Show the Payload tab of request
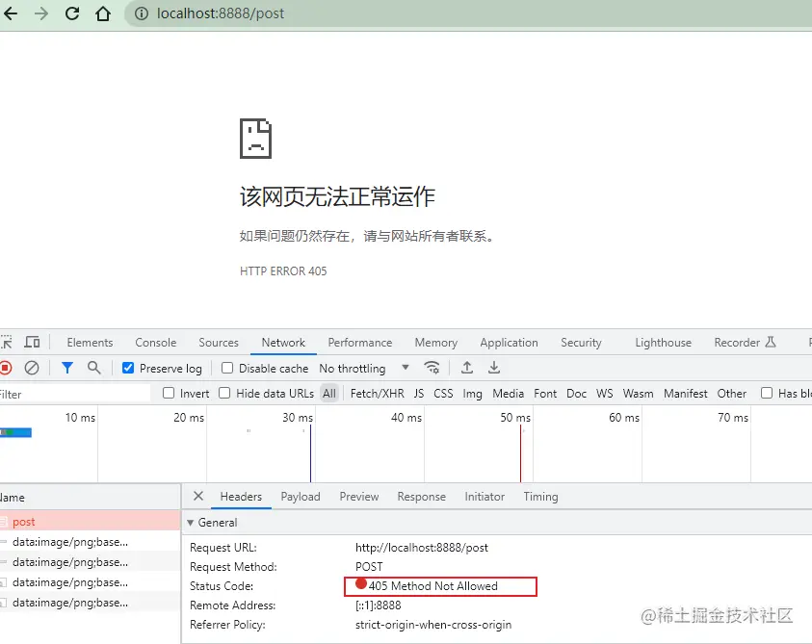The height and width of the screenshot is (644, 812). [x=301, y=497]
